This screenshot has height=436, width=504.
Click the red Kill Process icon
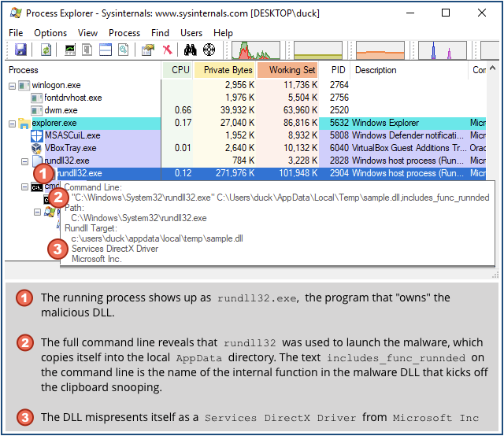[167, 50]
